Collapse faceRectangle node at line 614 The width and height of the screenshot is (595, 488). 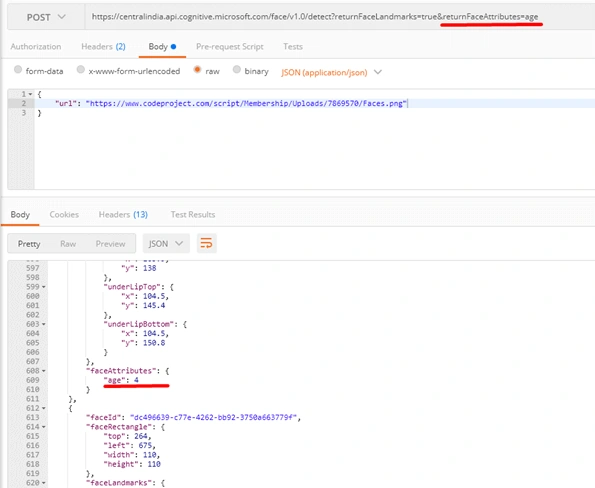click(x=44, y=427)
